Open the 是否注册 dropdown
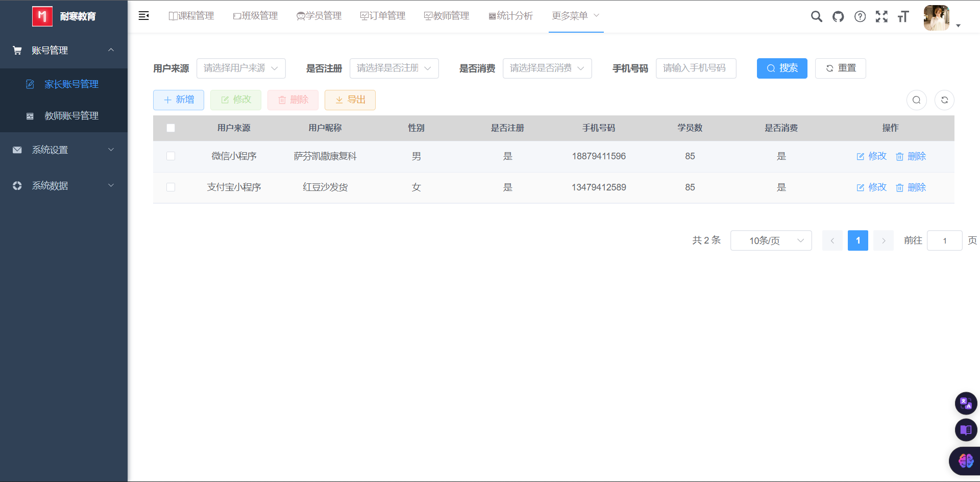Image resolution: width=980 pixels, height=482 pixels. [x=394, y=68]
